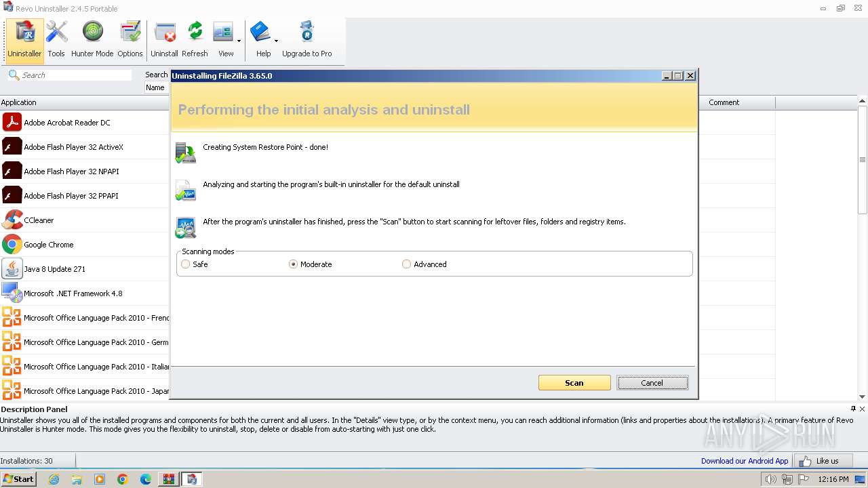Click the CCleaner application icon

12,220
